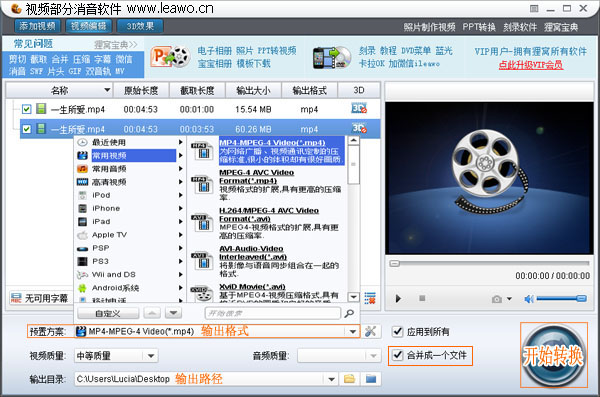This screenshot has height=397, width=600.
Task: Mute the preview speaker icon
Action: click(529, 299)
